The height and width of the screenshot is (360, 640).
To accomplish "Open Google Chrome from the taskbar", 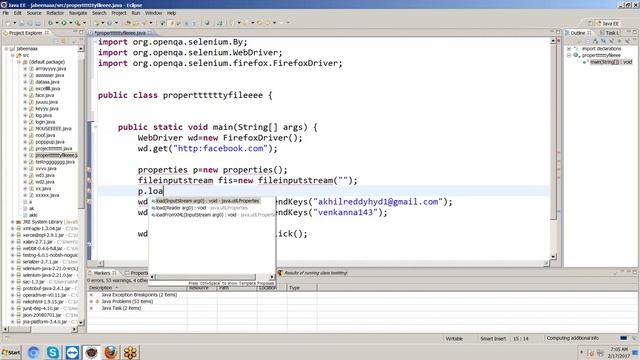I will coord(33,352).
